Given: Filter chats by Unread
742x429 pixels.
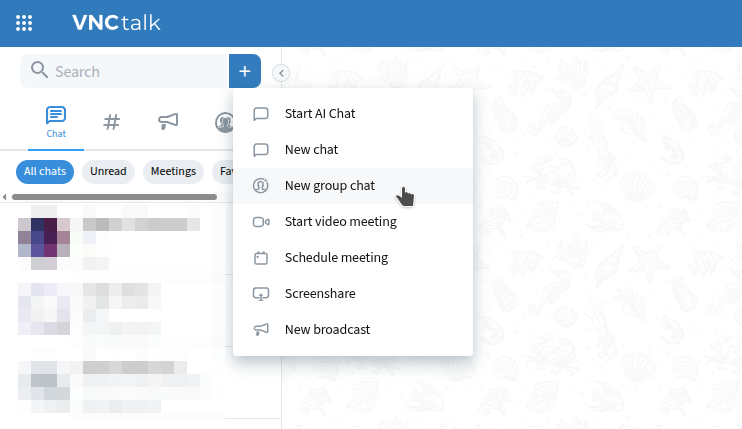Looking at the screenshot, I should (x=108, y=171).
